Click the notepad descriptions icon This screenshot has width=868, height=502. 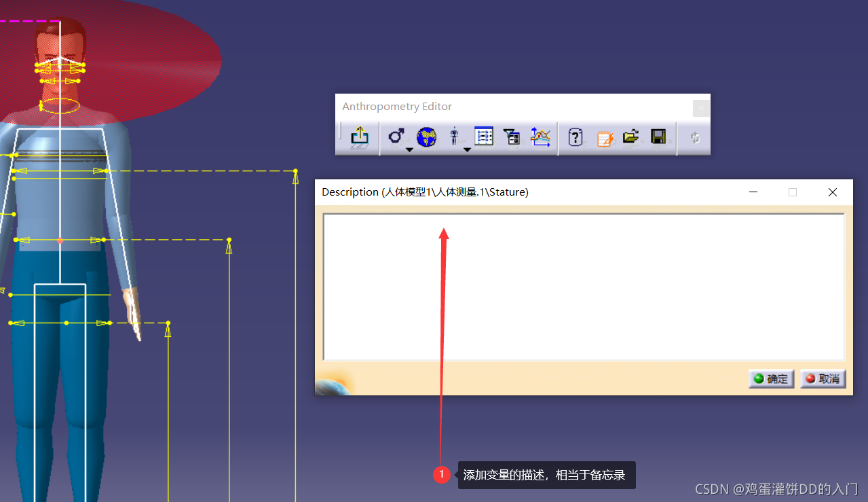coord(605,139)
